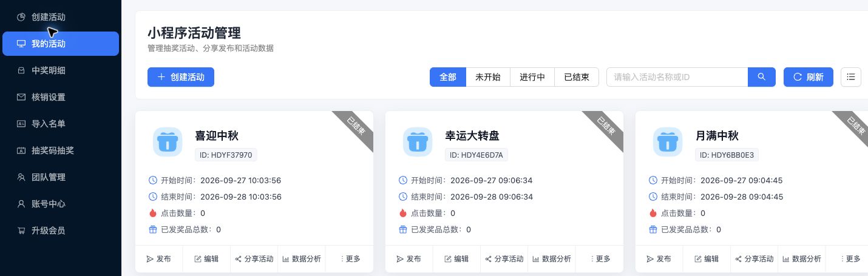Image resolution: width=868 pixels, height=276 pixels.
Task: Focus the activity name or ID search field
Action: pyautogui.click(x=677, y=77)
